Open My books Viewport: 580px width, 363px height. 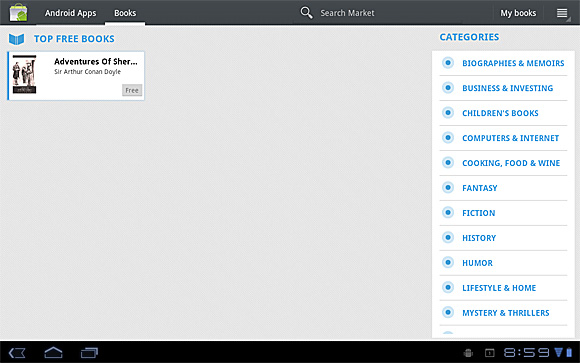pyautogui.click(x=518, y=13)
